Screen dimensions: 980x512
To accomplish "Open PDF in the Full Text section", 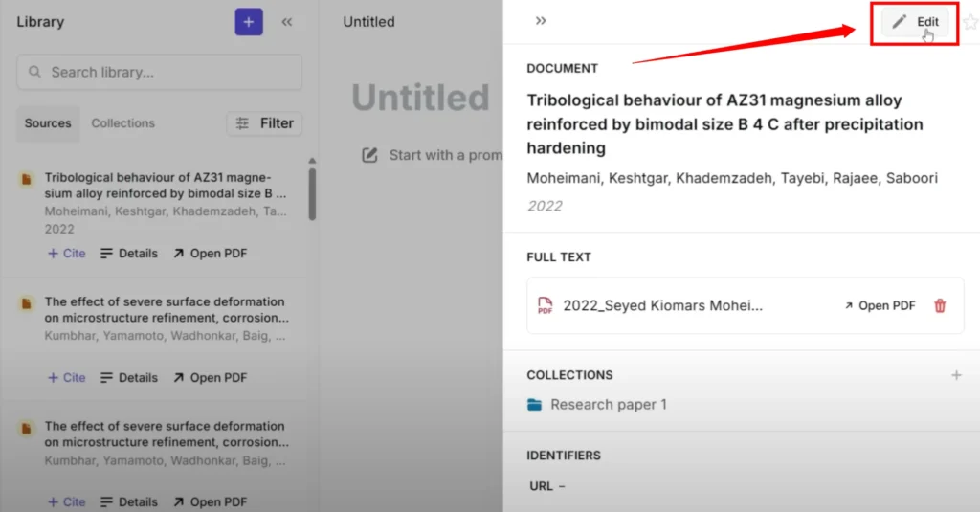I will [880, 305].
